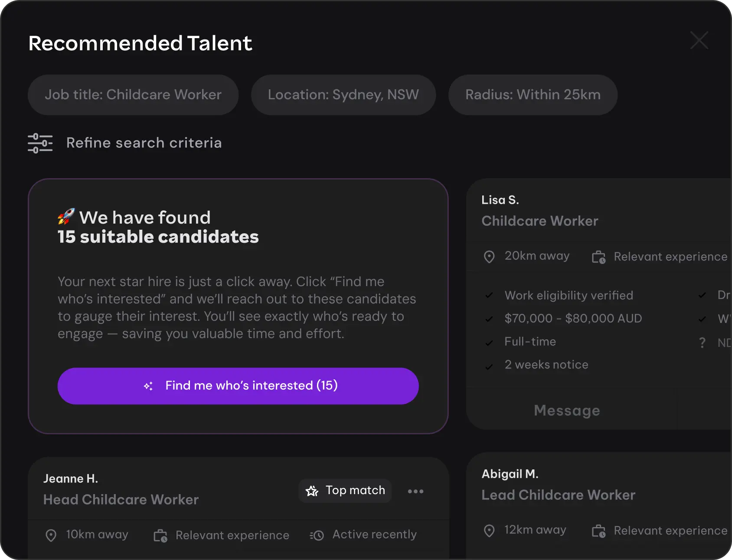Open more options menu for Jeanne H.
The height and width of the screenshot is (560, 732).
(415, 491)
